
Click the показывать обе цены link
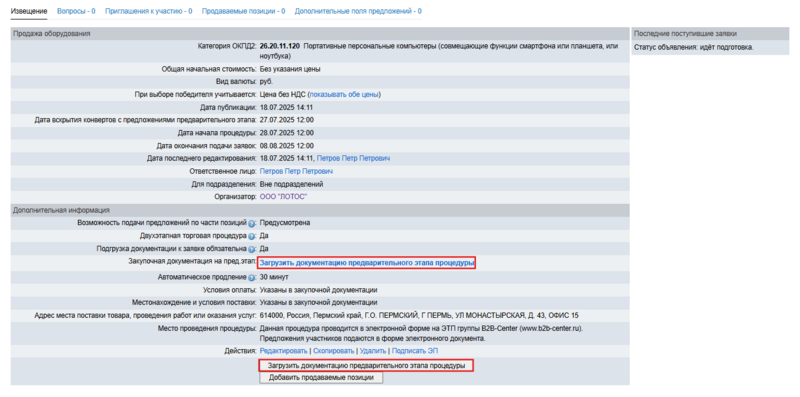coord(344,94)
